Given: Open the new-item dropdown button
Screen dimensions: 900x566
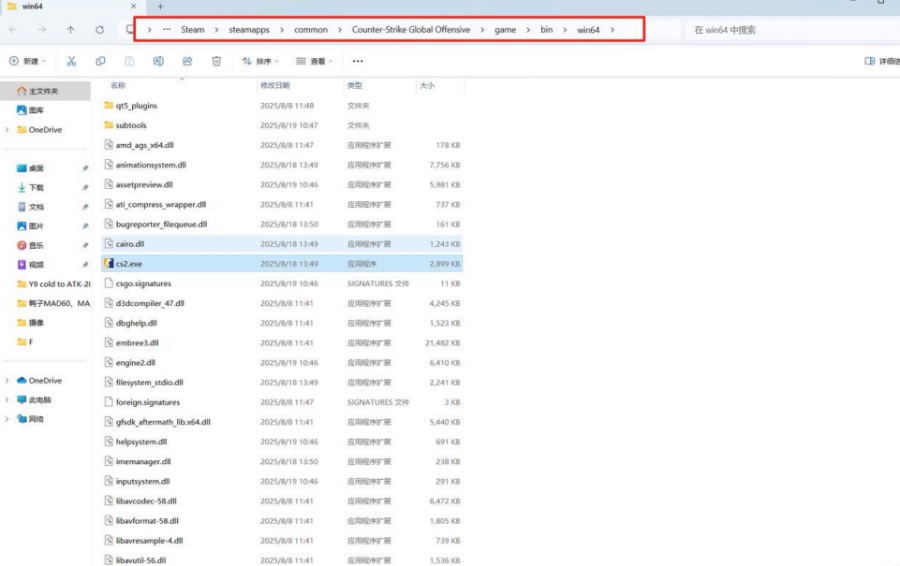Looking at the screenshot, I should (x=27, y=61).
